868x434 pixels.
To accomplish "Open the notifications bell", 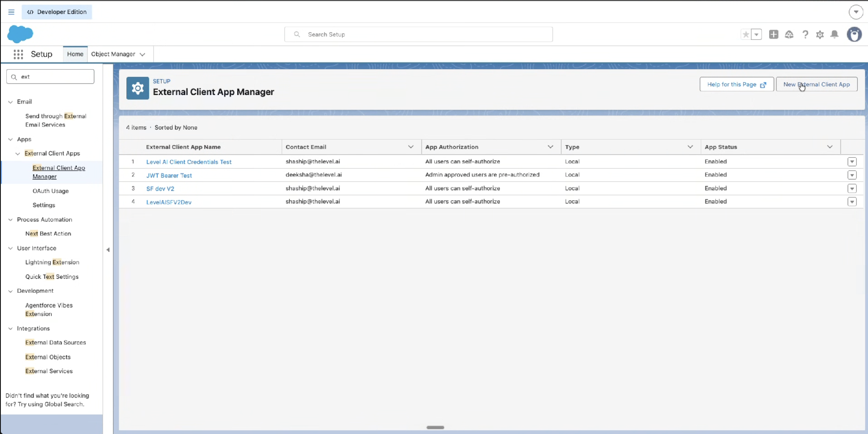I will click(x=834, y=34).
